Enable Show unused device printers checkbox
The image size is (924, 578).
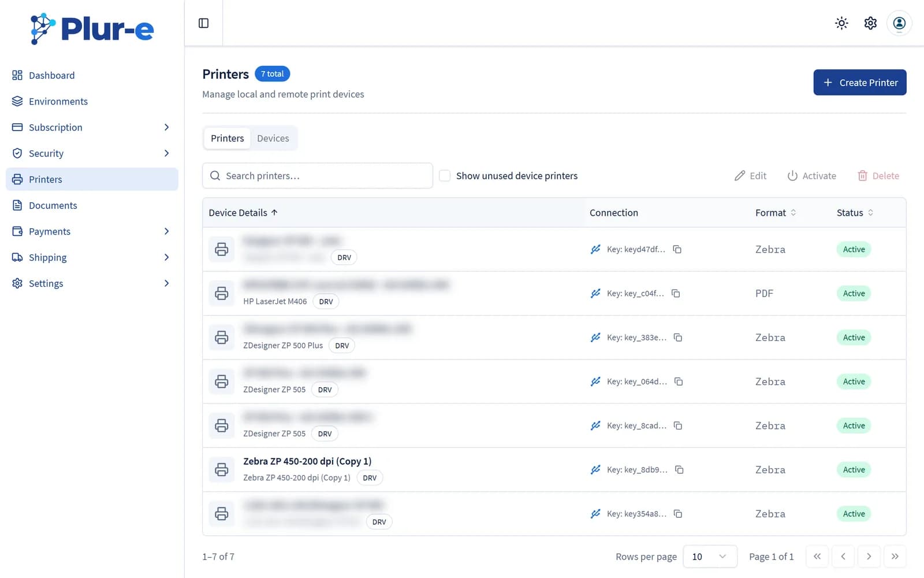(445, 176)
